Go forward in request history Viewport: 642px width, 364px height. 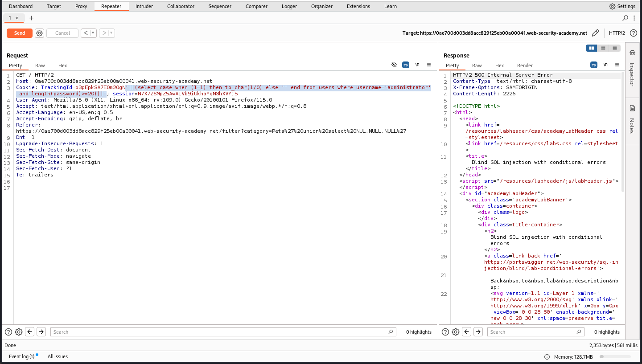(103, 33)
